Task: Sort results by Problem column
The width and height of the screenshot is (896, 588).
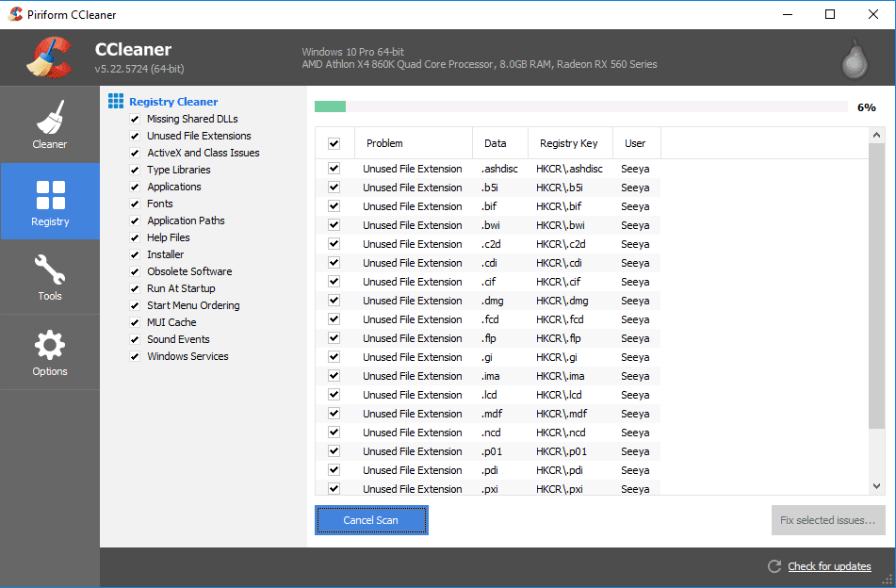Action: tap(414, 143)
